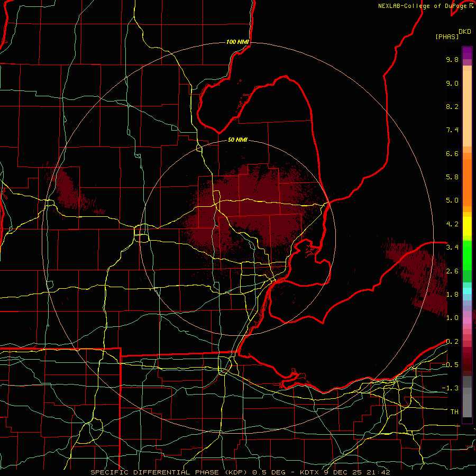Click the purple top segment of color bar
476x476 pixels.
pos(467,53)
